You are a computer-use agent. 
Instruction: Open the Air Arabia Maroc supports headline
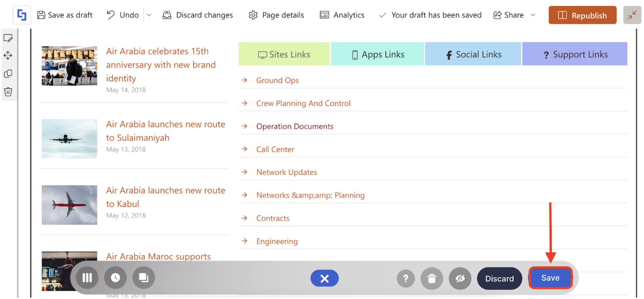pos(159,256)
